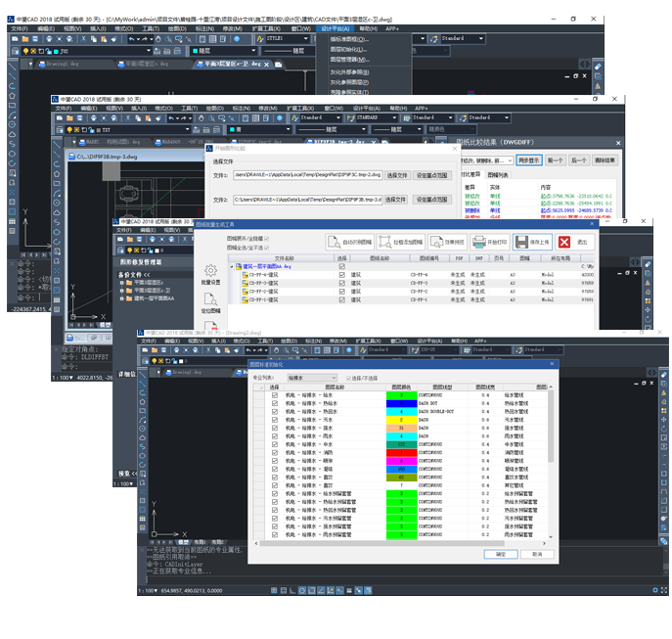Image resolution: width=672 pixels, height=639 pixels.
Task: Click the 确定 button in layer dialog
Action: [x=501, y=554]
